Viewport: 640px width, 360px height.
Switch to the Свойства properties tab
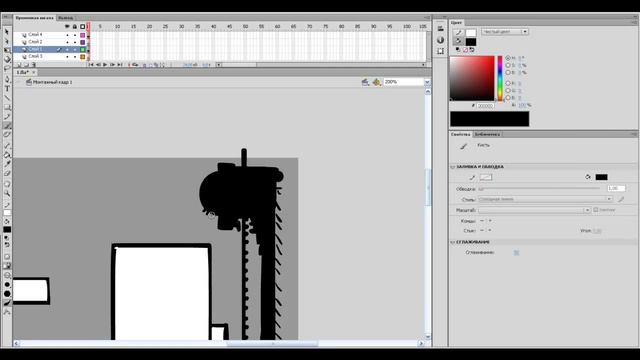(x=460, y=134)
